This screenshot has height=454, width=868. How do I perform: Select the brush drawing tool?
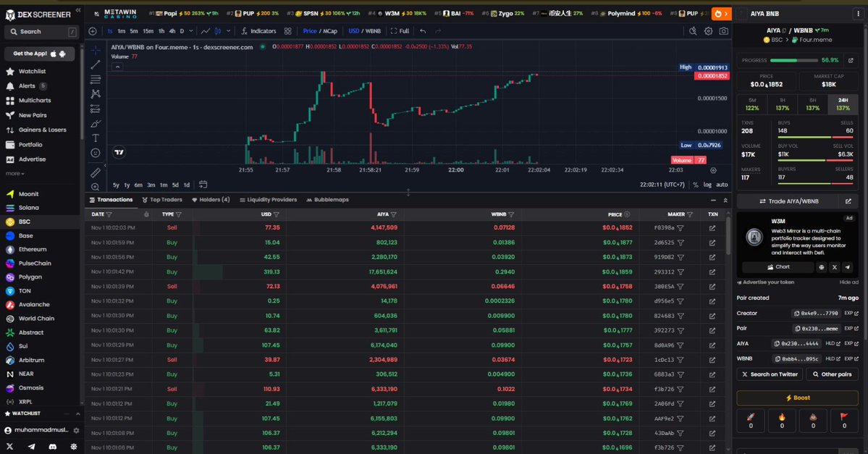96,124
